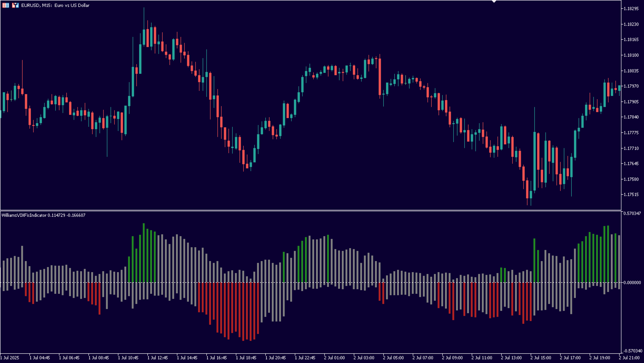Click the '2 Jul 11:00' time label

(482, 358)
